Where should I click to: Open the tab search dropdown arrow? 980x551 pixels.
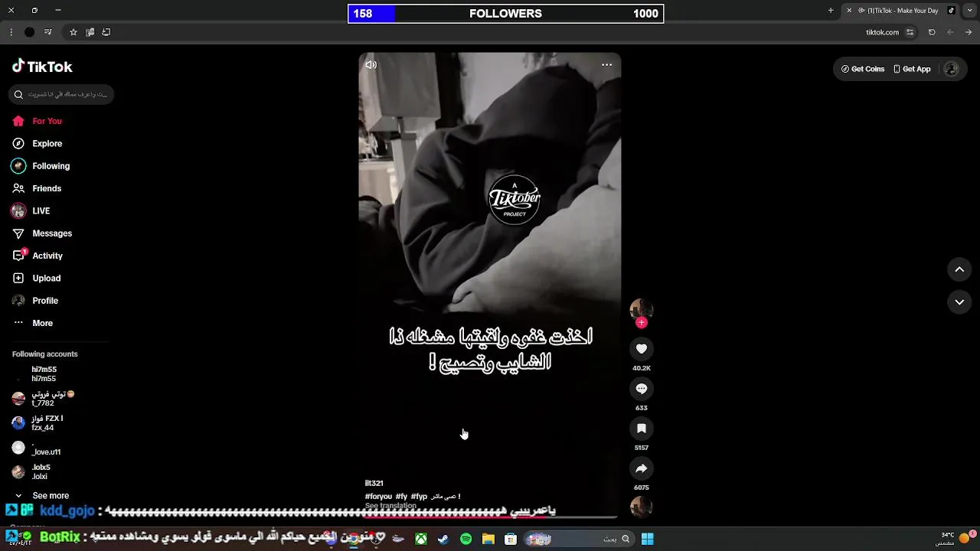(972, 11)
